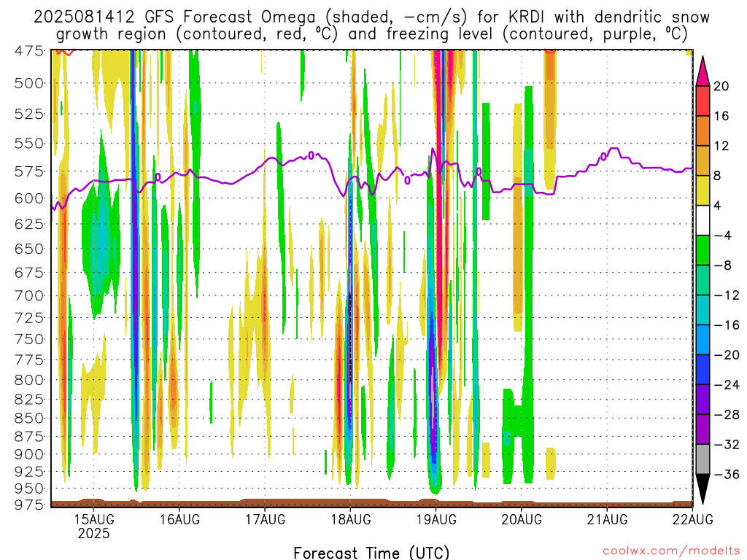Click the colorbar value -20 label

click(x=727, y=355)
